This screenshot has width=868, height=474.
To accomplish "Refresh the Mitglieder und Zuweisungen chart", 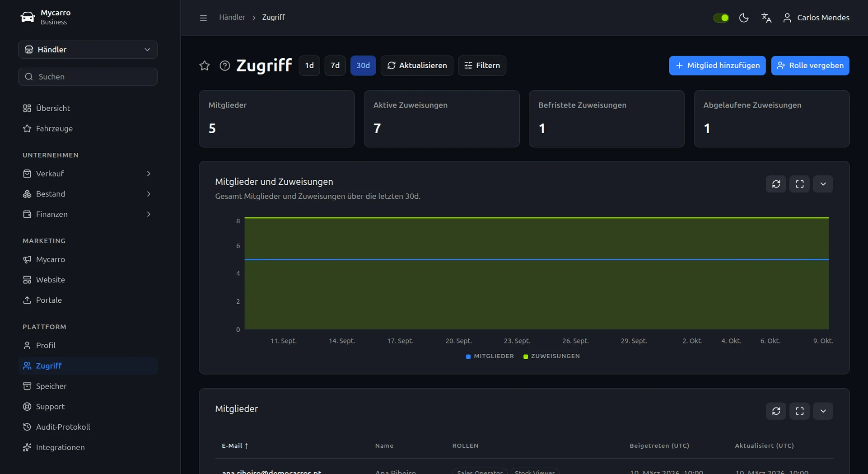I will tap(776, 184).
